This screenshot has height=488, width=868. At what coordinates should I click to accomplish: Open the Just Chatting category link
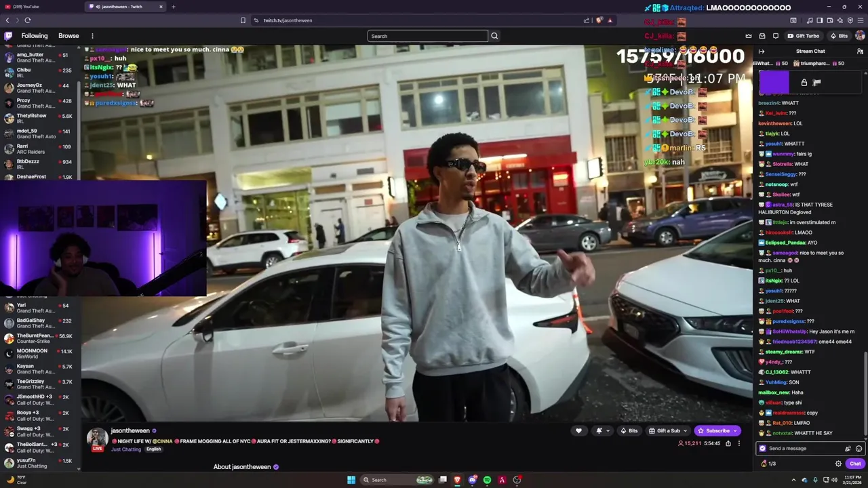126,449
